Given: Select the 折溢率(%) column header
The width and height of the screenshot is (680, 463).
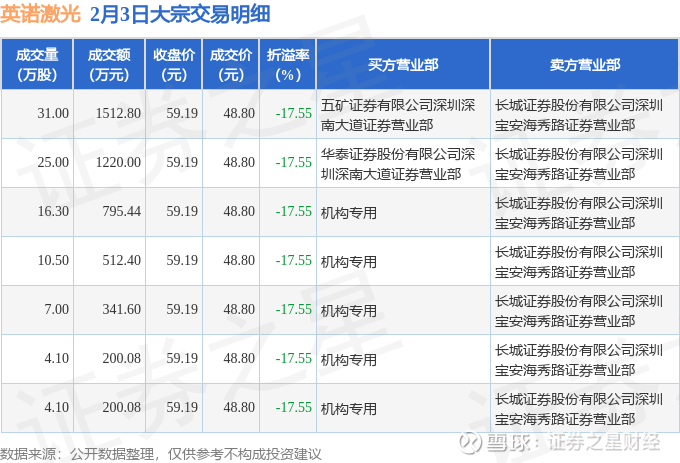Looking at the screenshot, I should click(288, 64).
